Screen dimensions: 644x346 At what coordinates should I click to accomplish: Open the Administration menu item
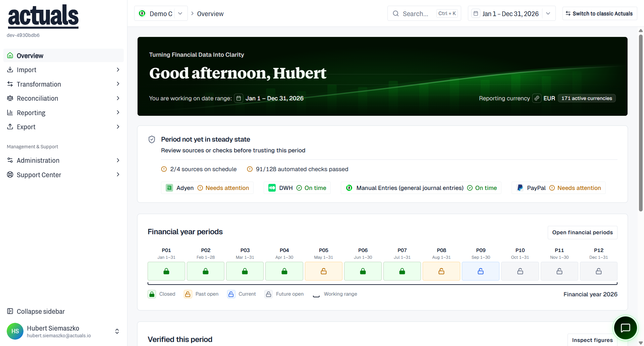64,160
